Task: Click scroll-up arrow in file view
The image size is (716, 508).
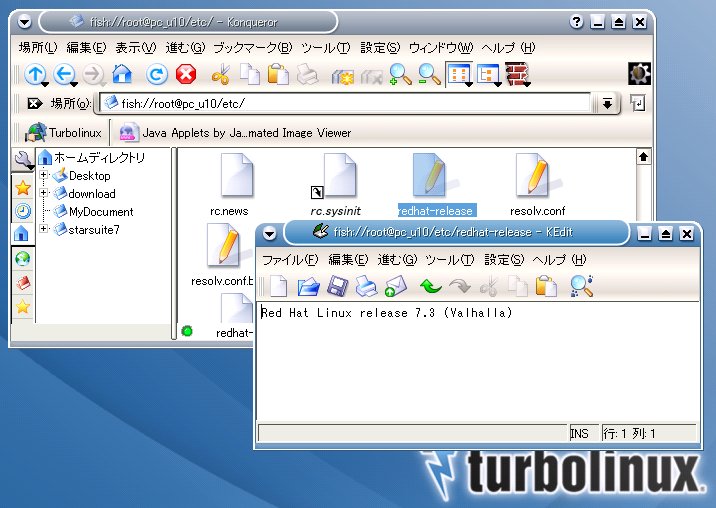Action: click(x=643, y=157)
